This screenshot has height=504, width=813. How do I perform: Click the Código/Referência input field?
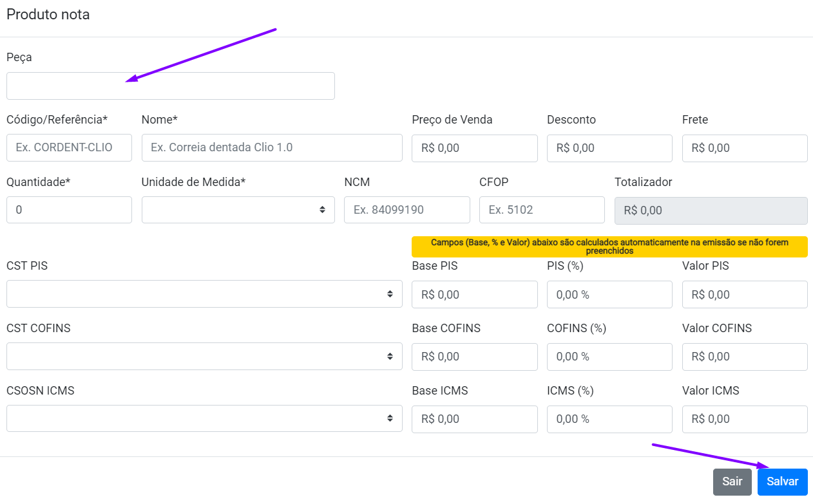coord(69,147)
